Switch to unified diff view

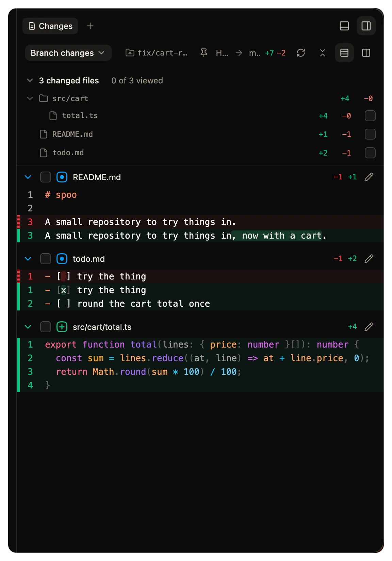[x=344, y=53]
